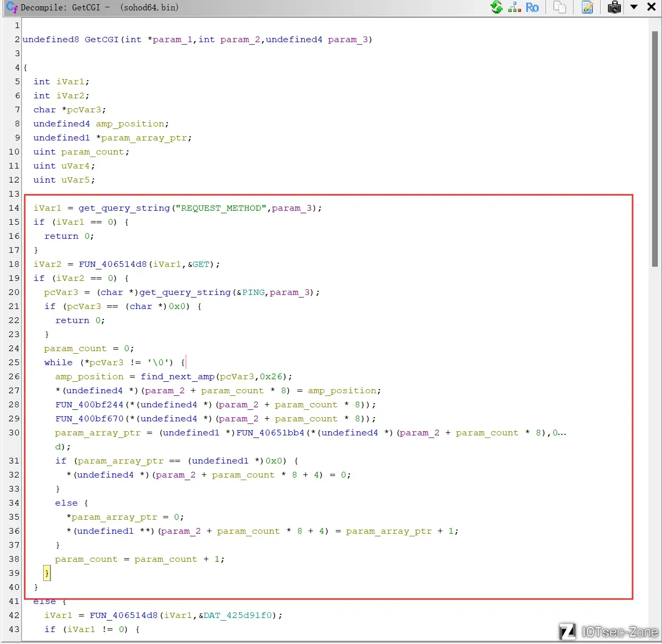Select the find_next_amp call on line 26
The width and height of the screenshot is (662, 644).
click(x=177, y=377)
